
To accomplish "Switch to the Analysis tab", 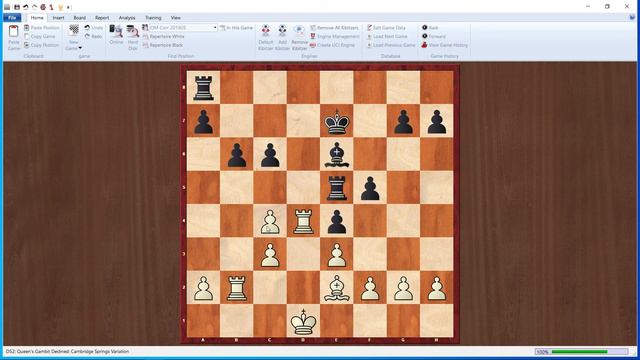I will (x=127, y=18).
